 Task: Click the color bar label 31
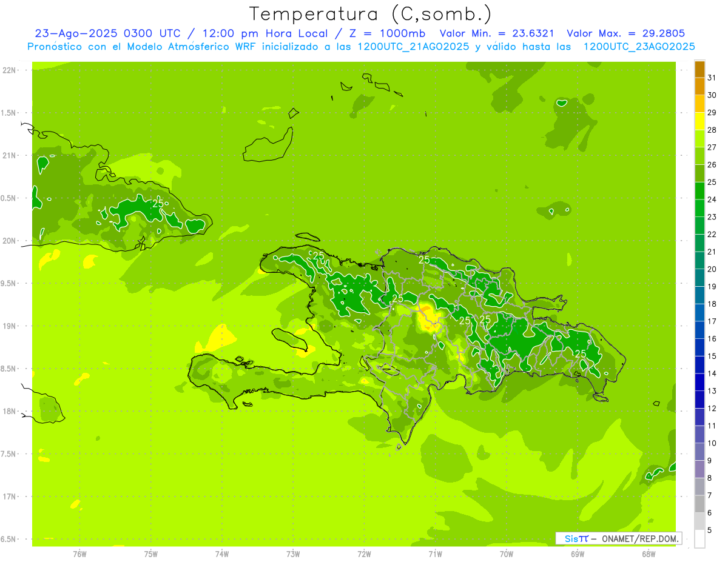pos(712,77)
